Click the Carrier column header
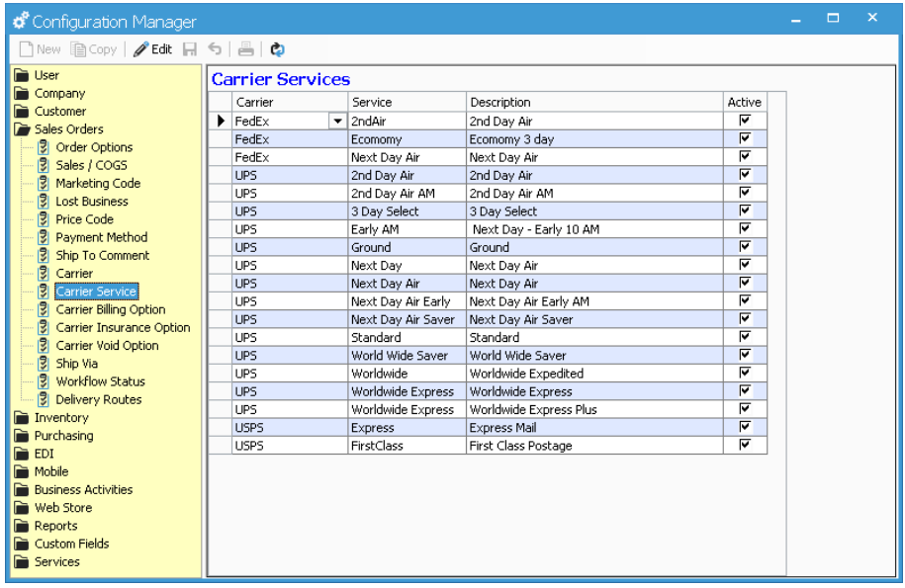Screen dimensions: 905x588 290,102
